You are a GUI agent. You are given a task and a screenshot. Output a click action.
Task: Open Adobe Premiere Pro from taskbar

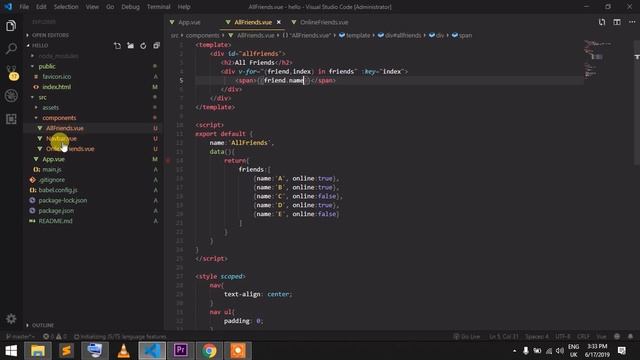click(x=180, y=351)
